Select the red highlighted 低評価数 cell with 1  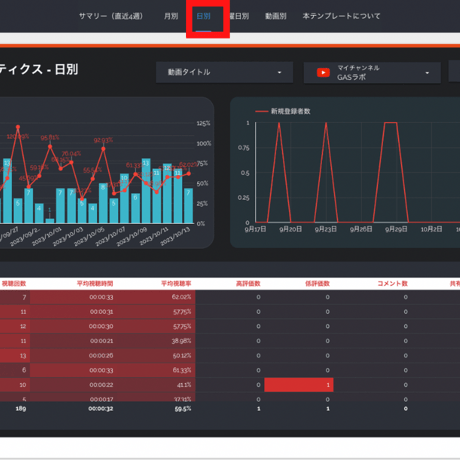click(x=299, y=385)
